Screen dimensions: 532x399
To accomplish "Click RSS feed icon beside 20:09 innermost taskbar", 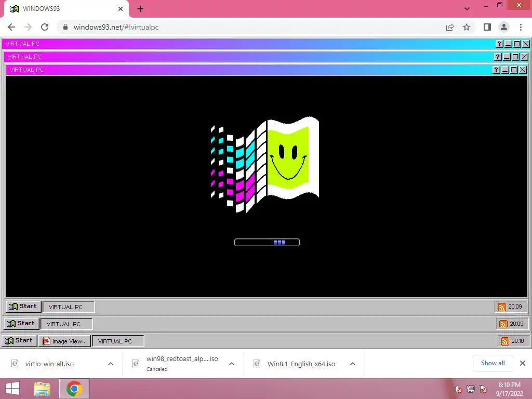I will [x=501, y=307].
